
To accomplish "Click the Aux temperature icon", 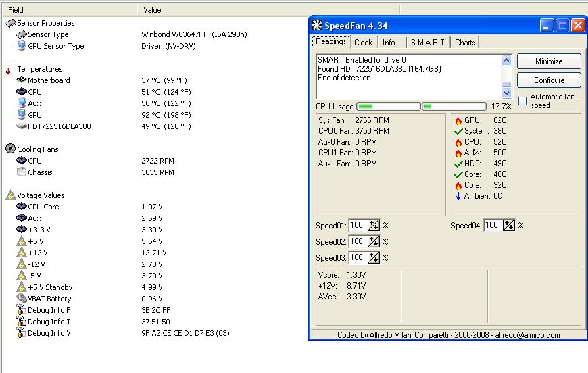I will [22, 103].
